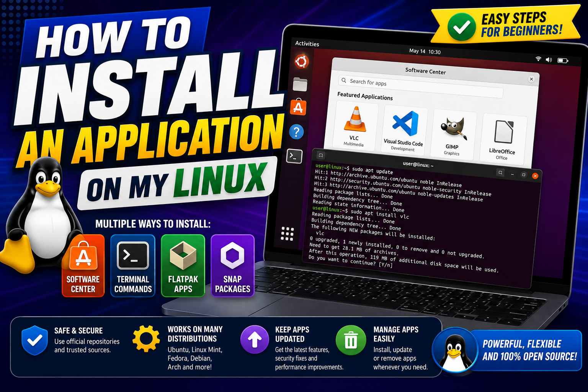Click the green checkmark badge icon
This screenshot has width=588, height=392.
pyautogui.click(x=462, y=27)
